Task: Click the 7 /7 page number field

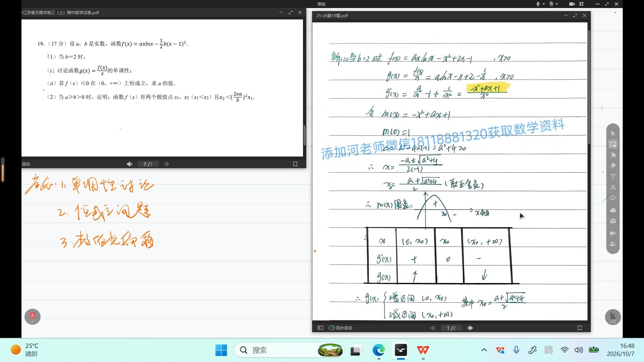Action: [148, 164]
